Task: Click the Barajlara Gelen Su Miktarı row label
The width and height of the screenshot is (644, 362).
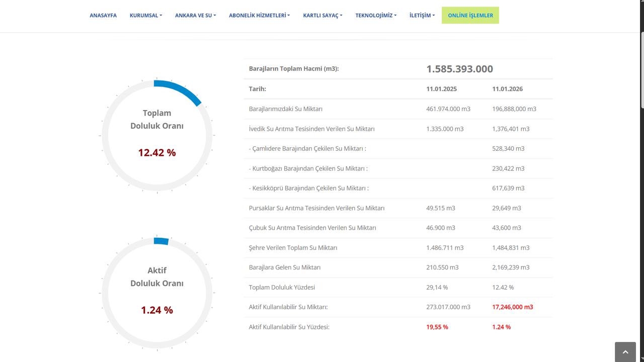Action: (x=284, y=267)
